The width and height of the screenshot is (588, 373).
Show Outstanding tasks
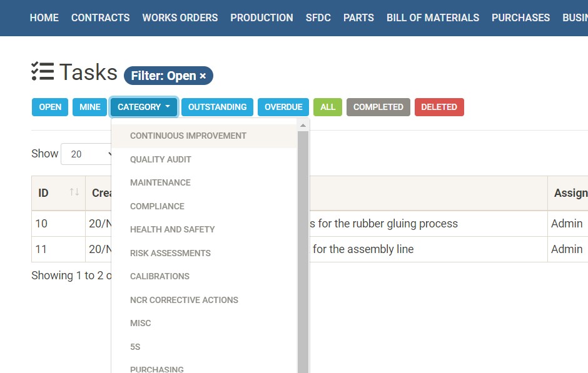217,107
